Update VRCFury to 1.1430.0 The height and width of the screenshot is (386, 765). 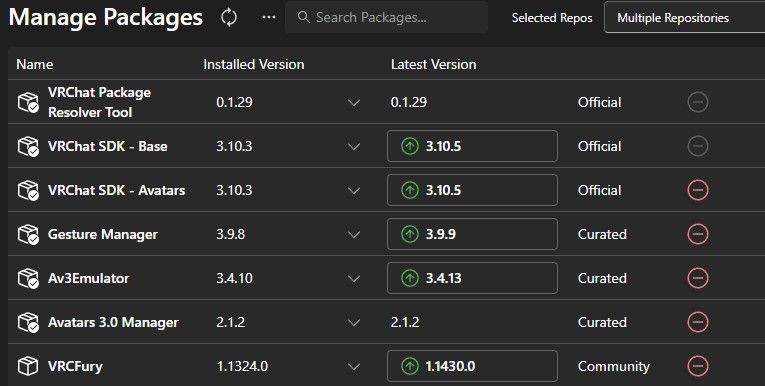pyautogui.click(x=472, y=366)
